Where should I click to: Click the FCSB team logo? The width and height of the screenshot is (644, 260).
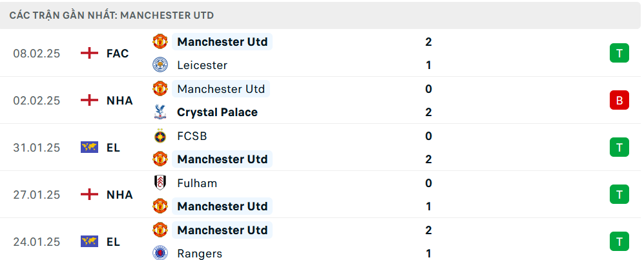click(x=160, y=136)
